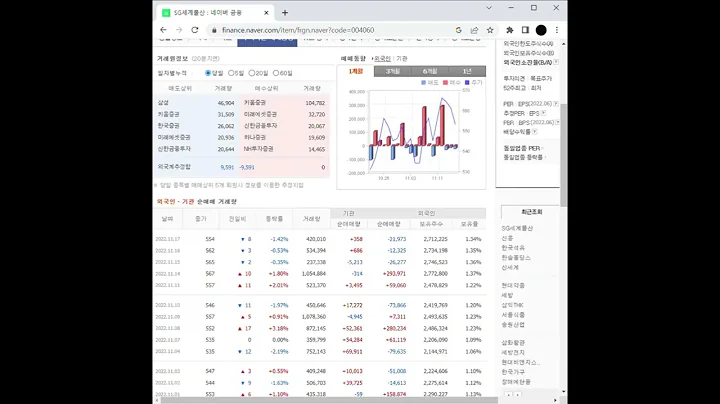Click the blue 매도 legend swatch

pyautogui.click(x=423, y=83)
